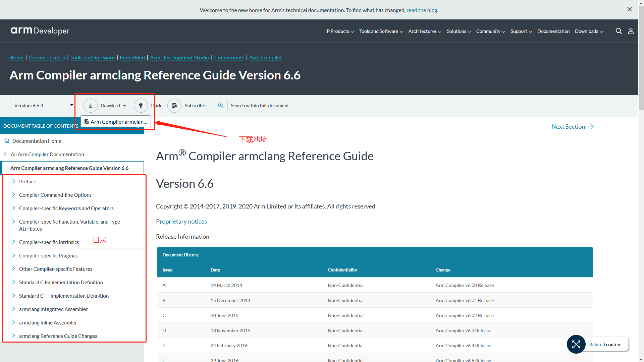Expand Compiler-specific Function, Variable, and Type Attributes
The width and height of the screenshot is (644, 362).
coord(14,222)
